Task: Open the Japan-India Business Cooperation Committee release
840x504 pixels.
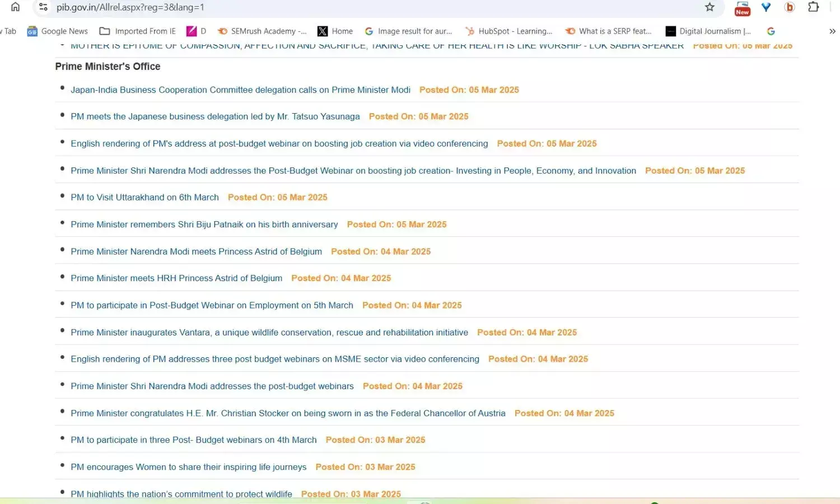Action: click(240, 90)
